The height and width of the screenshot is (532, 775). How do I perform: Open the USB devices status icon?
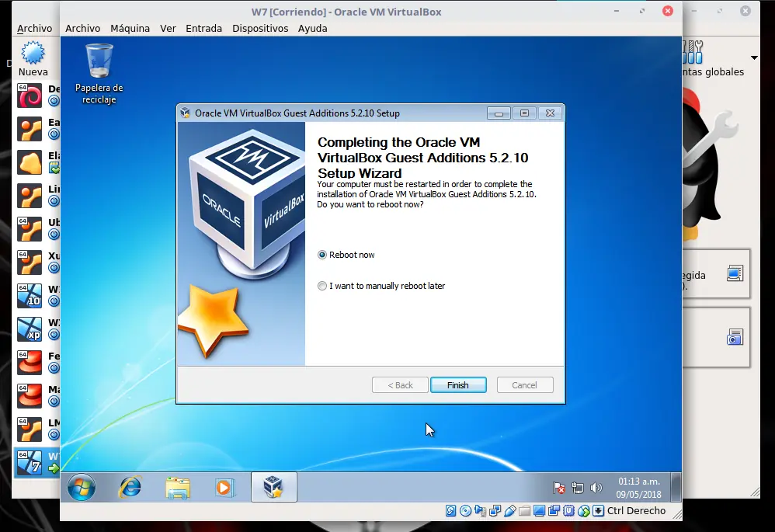[509, 511]
